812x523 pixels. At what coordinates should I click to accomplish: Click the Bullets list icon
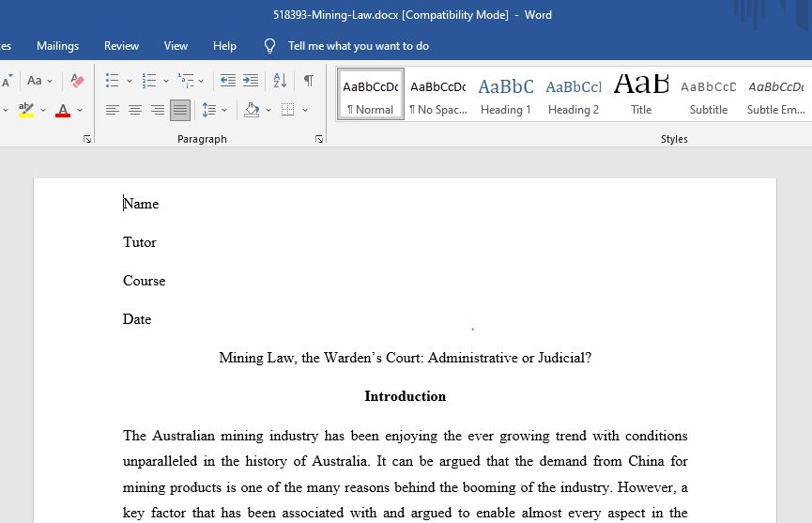(x=113, y=80)
